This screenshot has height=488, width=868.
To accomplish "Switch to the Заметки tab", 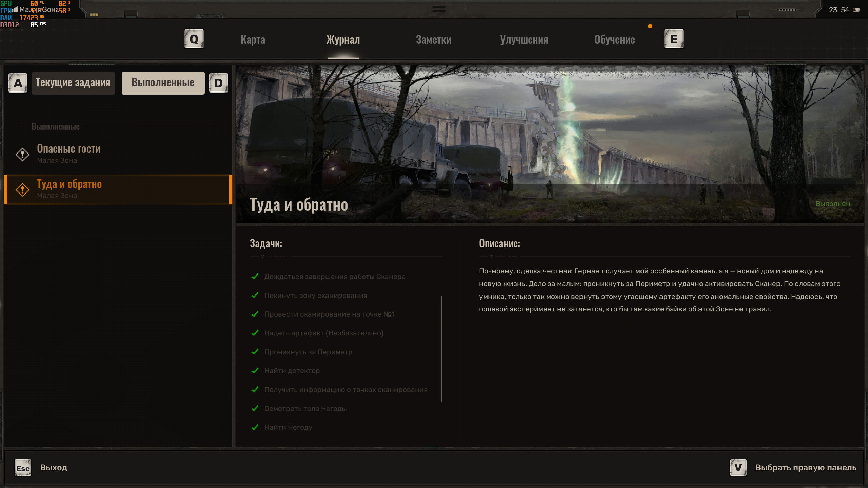I will [433, 40].
